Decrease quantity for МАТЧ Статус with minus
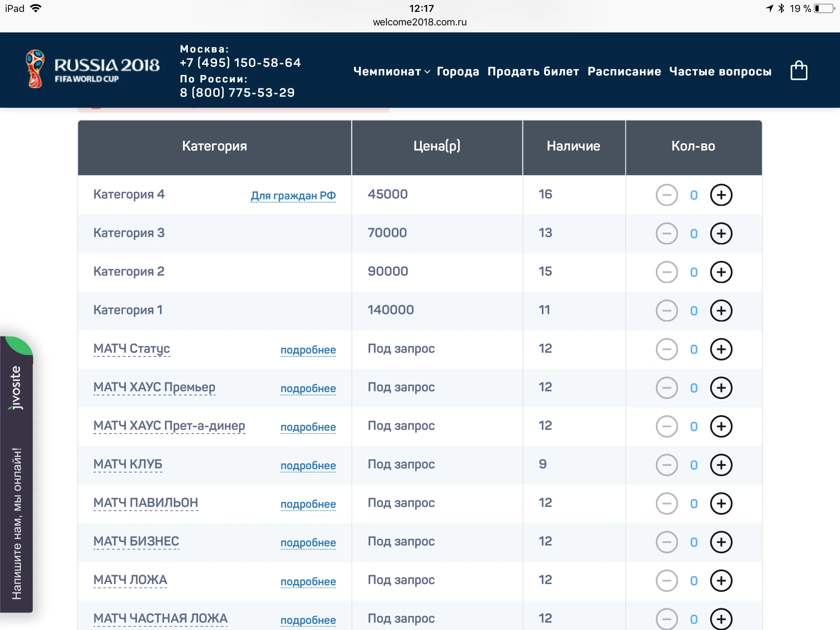The image size is (840, 630). (667, 349)
